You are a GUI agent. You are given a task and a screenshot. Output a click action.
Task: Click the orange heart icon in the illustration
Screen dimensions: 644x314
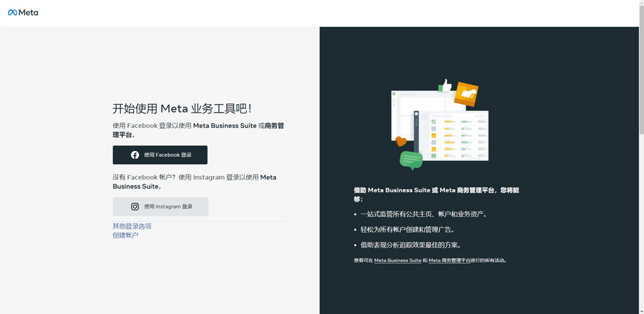[401, 141]
